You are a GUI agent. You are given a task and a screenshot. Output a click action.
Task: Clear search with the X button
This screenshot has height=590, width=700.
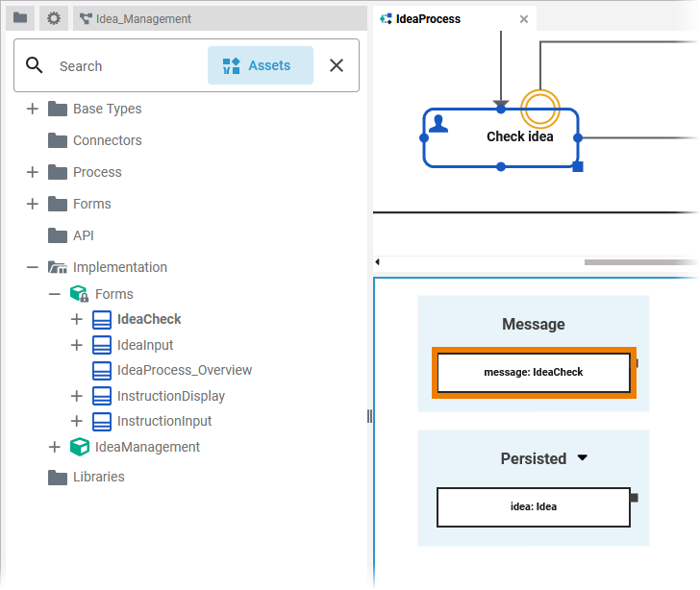click(337, 65)
